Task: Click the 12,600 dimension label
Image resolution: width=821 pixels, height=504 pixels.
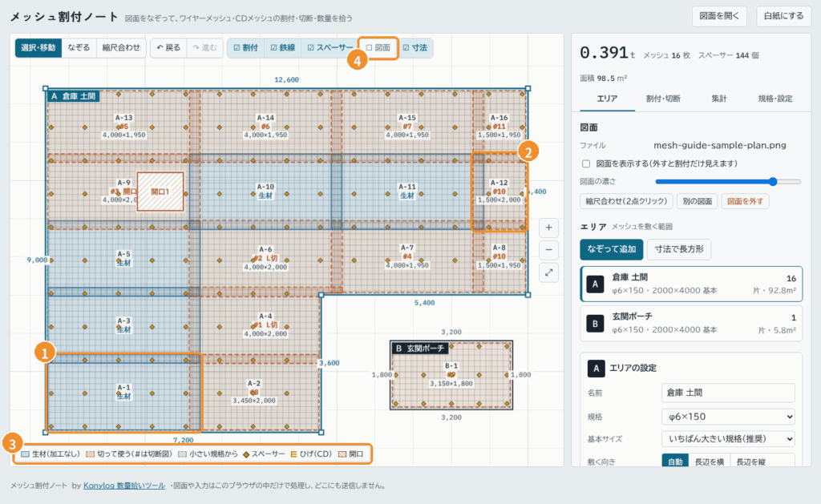Action: pos(286,79)
